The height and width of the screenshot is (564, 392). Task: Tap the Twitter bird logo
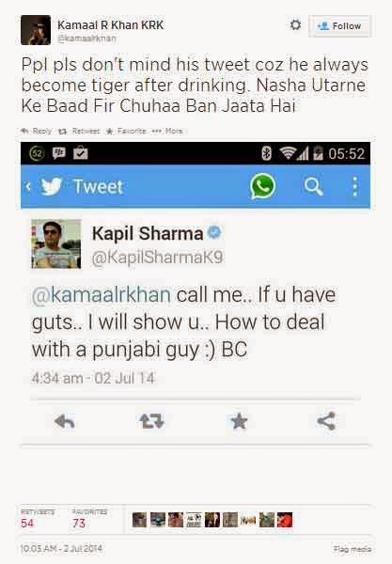point(51,186)
